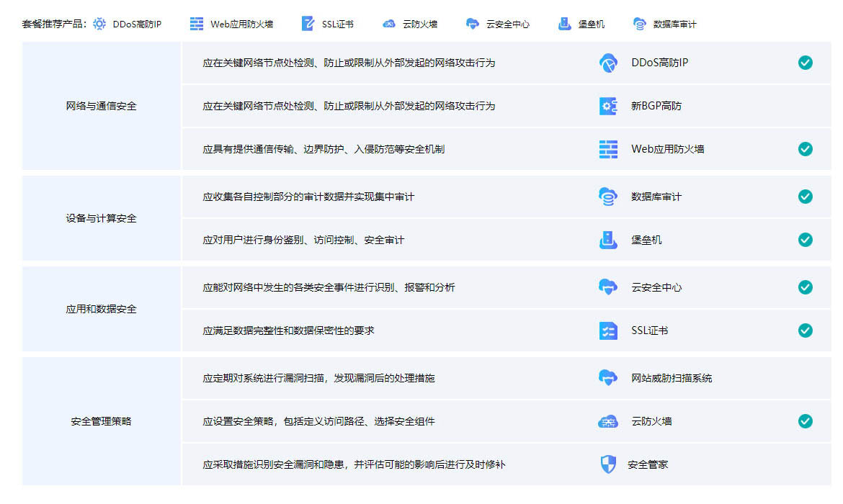Toggle the checkmark for the 堡垒机 row
This screenshot has width=843, height=504.
pyautogui.click(x=806, y=240)
